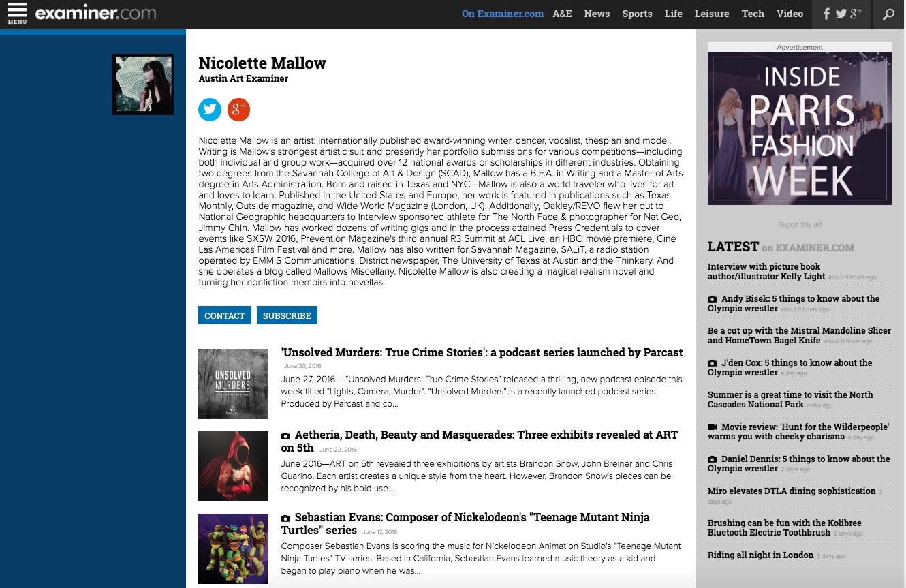Click the examiner.com logo
Screen dimensions: 906x588
coord(95,13)
